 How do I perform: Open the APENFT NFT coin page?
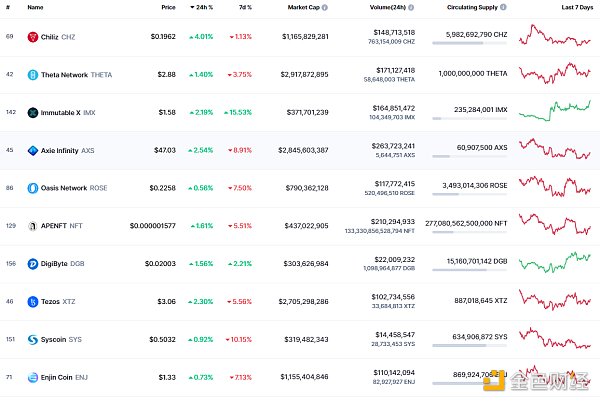point(62,226)
